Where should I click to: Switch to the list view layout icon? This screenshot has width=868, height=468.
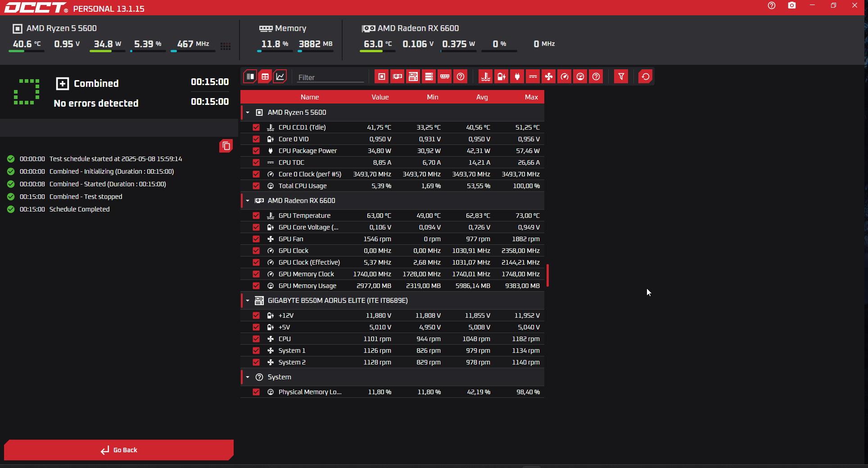click(250, 76)
